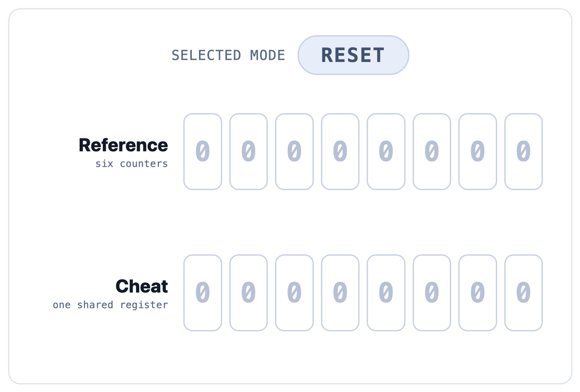
Task: Click the Reference row heading
Action: [x=124, y=145]
